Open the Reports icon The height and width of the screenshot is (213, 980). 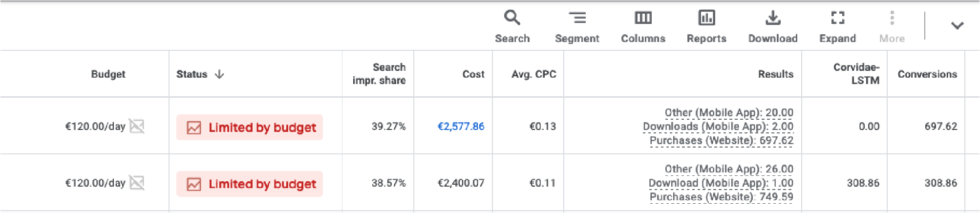point(706,19)
